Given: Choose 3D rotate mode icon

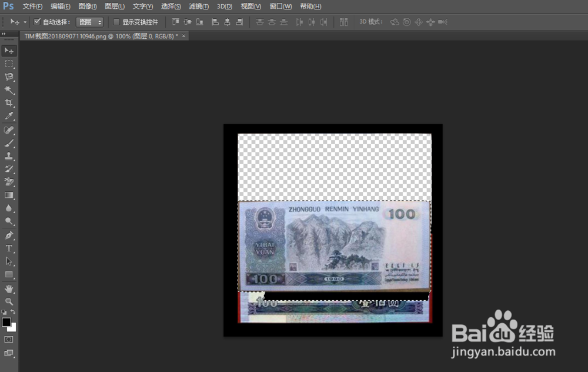Looking at the screenshot, I should tap(395, 22).
